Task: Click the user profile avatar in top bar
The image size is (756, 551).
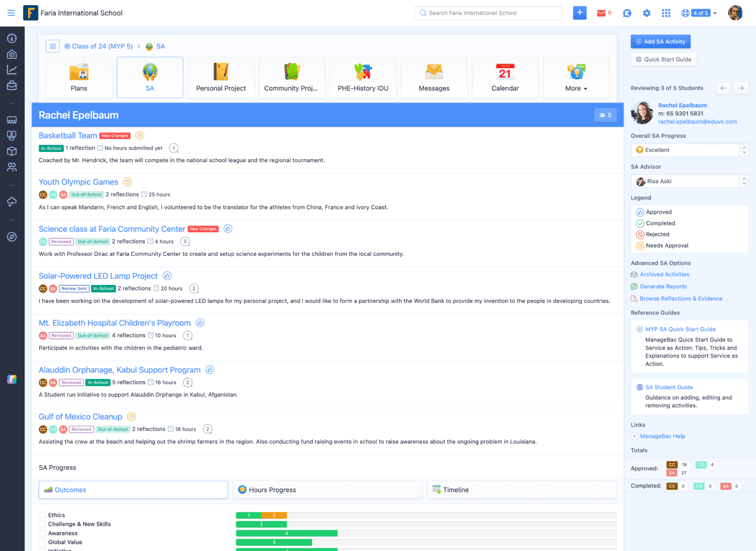Action: [735, 13]
